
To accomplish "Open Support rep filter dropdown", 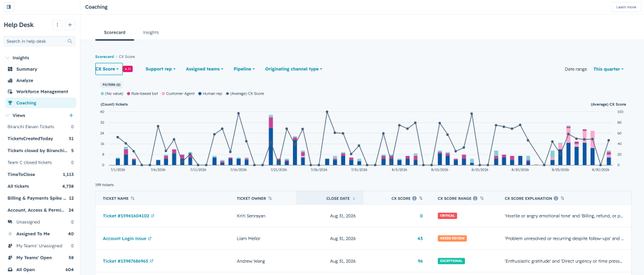I will click(x=160, y=70).
